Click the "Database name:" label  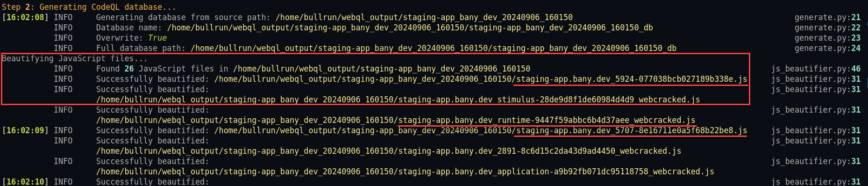[x=129, y=28]
